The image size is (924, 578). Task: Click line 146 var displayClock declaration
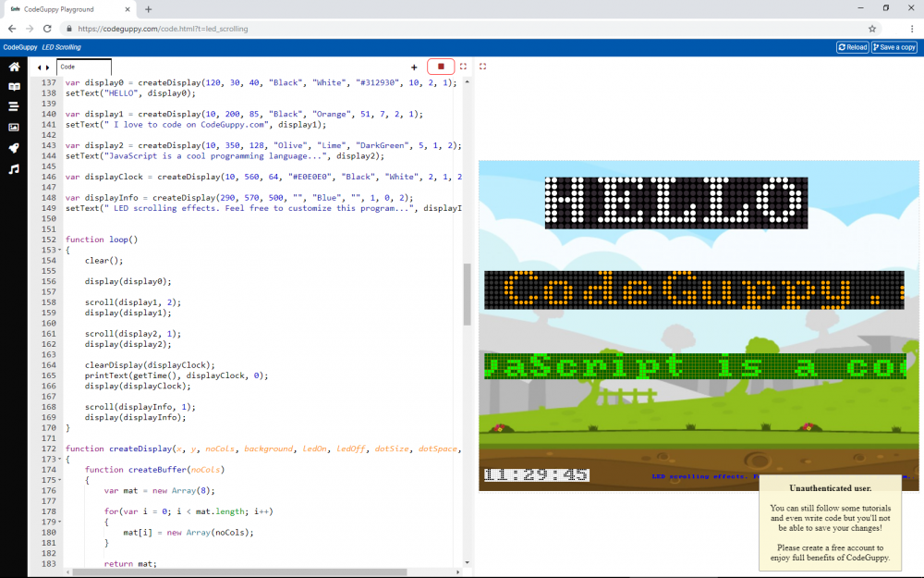coord(263,177)
